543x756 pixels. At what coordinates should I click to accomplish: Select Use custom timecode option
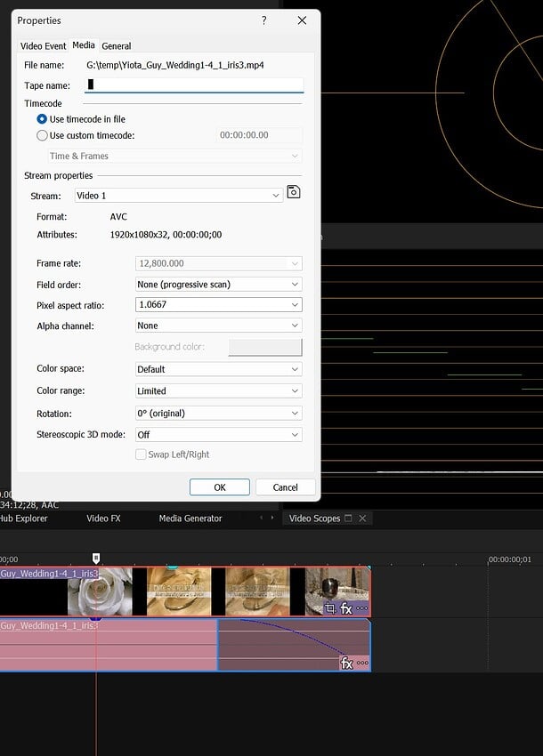[x=42, y=135]
